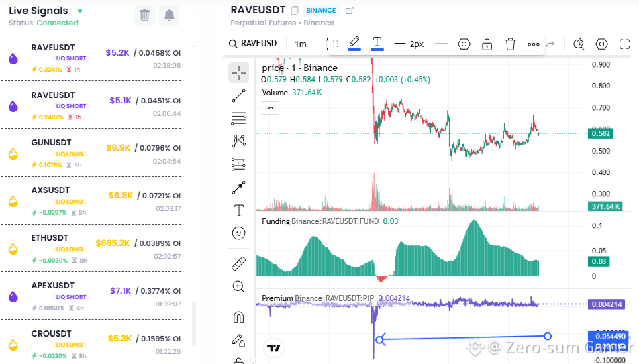The width and height of the screenshot is (639, 364).
Task: Open the AXSUSDT liq long signal
Action: pyautogui.click(x=91, y=200)
